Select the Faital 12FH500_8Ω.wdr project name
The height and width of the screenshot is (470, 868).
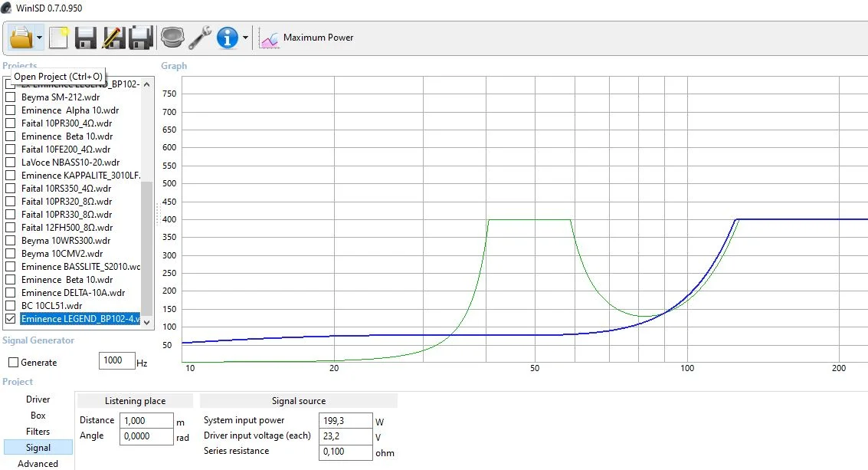pyautogui.click(x=67, y=228)
